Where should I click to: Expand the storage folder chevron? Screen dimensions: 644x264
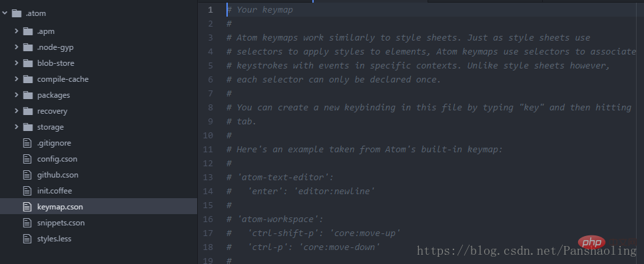pos(17,127)
